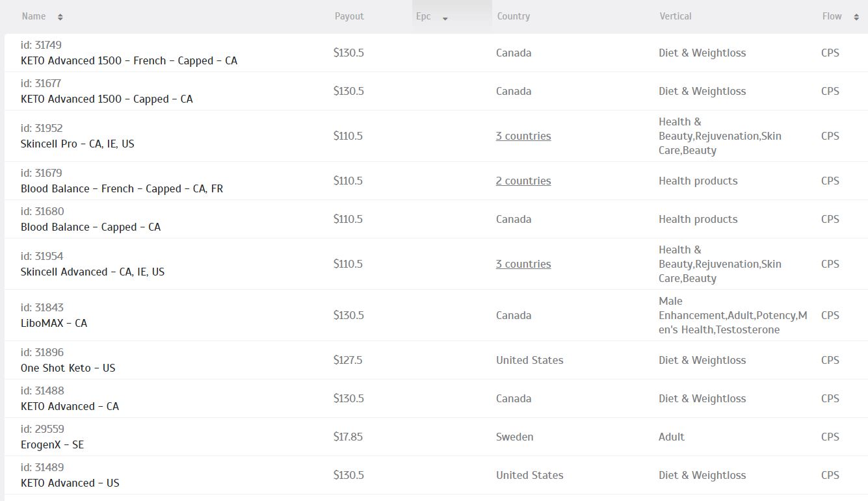Screen dimensions: 868x501
Task: Open offer KETO Advanced 1500 – French – Capped – CA
Action: (129, 60)
